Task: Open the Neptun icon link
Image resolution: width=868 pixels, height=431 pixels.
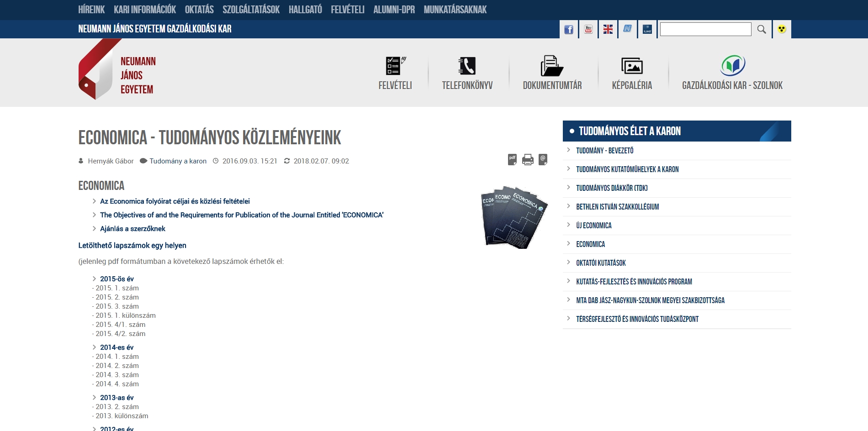Action: coord(628,29)
